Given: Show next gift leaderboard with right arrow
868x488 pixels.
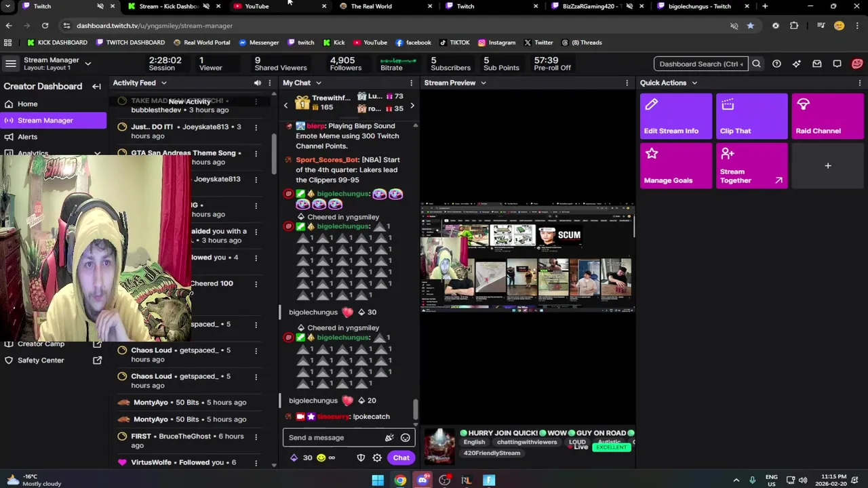Looking at the screenshot, I should tap(412, 106).
